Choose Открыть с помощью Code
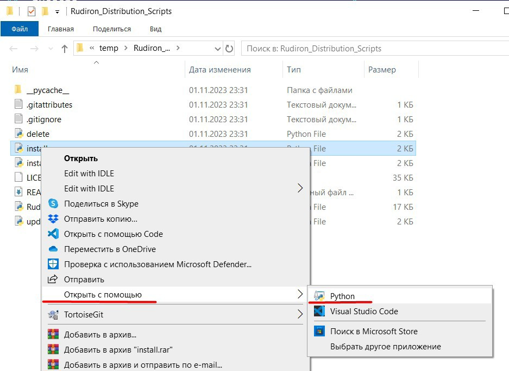 click(113, 234)
